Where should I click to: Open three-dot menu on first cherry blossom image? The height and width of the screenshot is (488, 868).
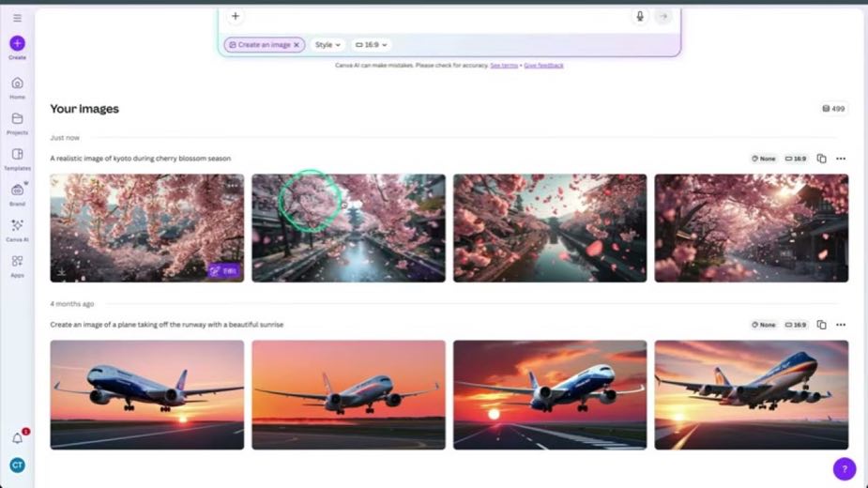233,186
